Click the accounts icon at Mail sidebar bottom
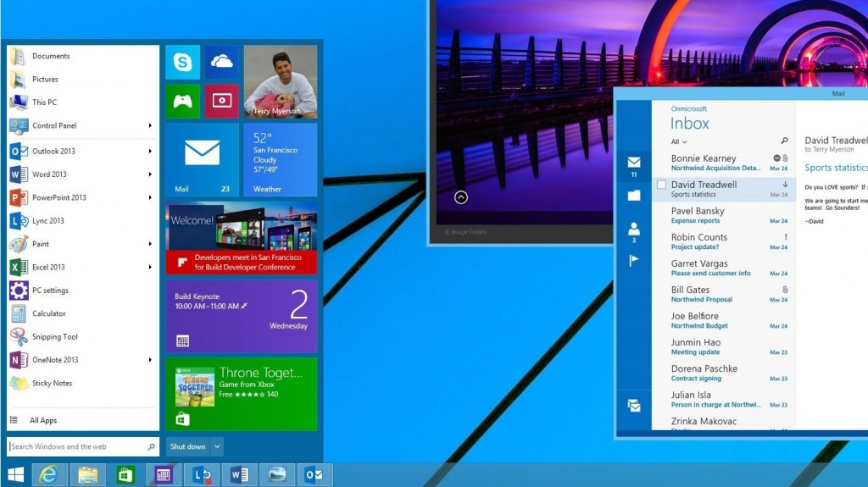The width and height of the screenshot is (868, 487). tap(634, 406)
